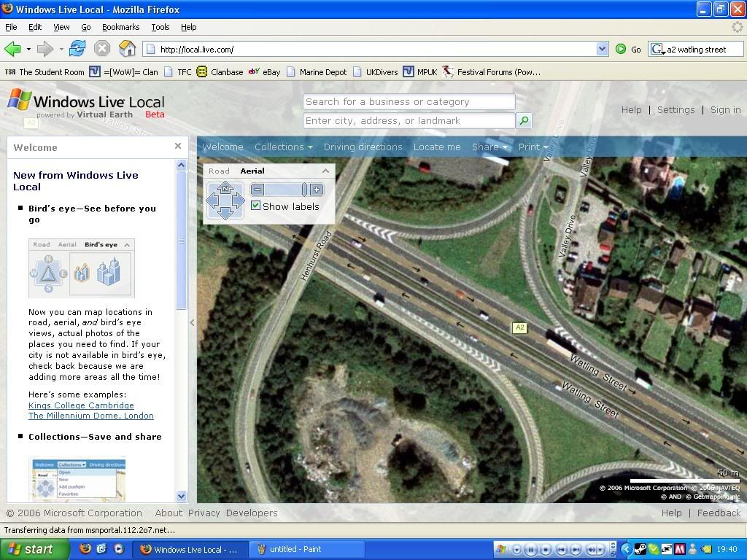
Task: Open the View menu
Action: point(61,27)
